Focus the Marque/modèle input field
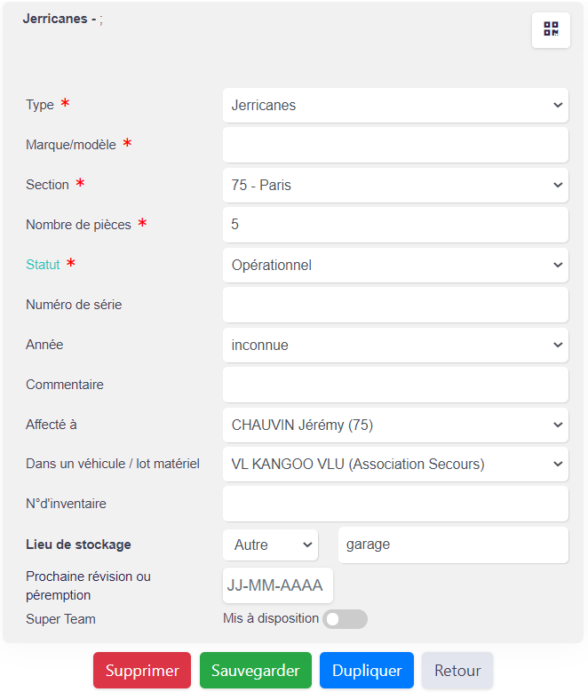Viewport: 588px width, 700px height. [x=395, y=145]
